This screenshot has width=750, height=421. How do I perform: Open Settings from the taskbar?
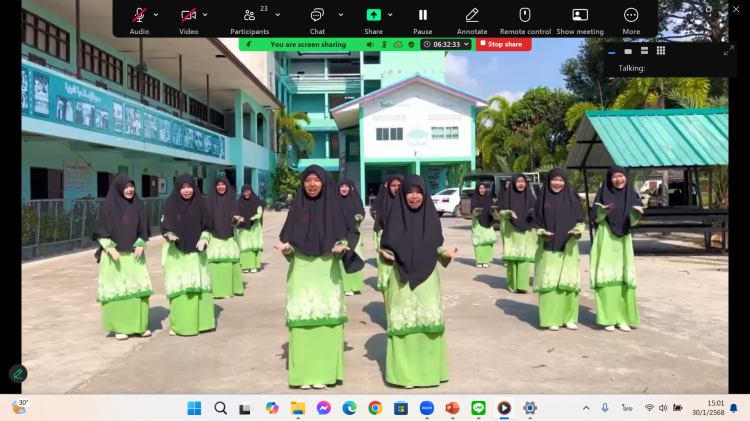[530, 408]
